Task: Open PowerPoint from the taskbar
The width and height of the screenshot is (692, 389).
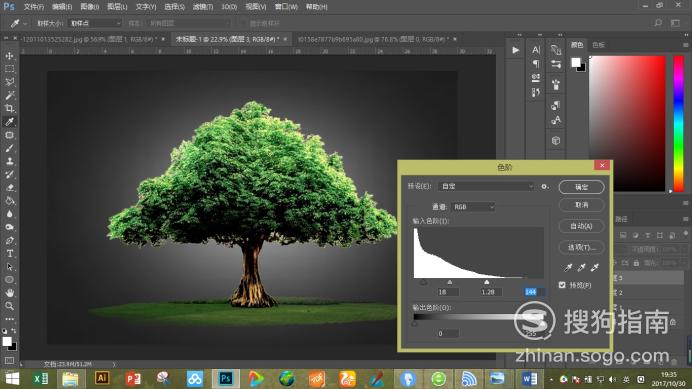Action: [133, 379]
